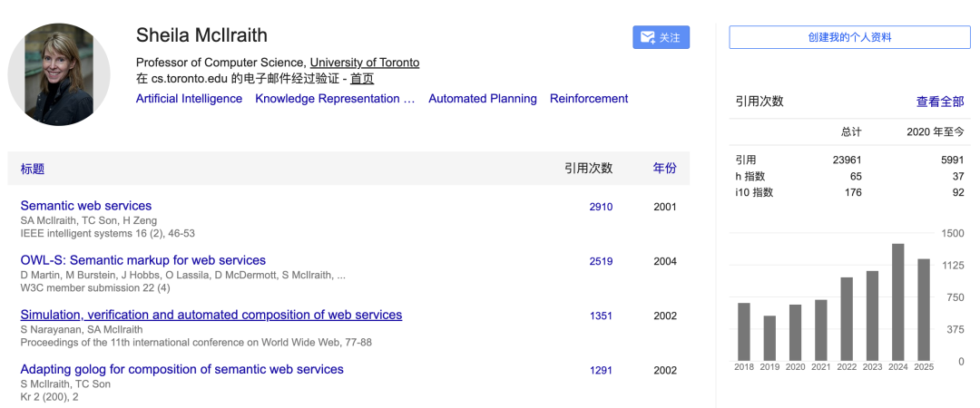The width and height of the screenshot is (980, 408).
Task: Click 创建我的个人资料 button
Action: coord(849,37)
